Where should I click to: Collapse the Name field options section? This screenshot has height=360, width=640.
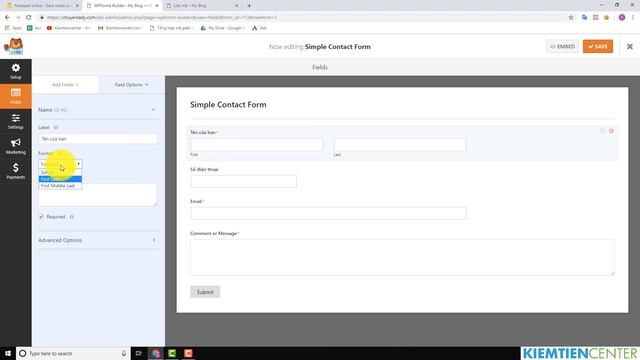click(x=153, y=110)
